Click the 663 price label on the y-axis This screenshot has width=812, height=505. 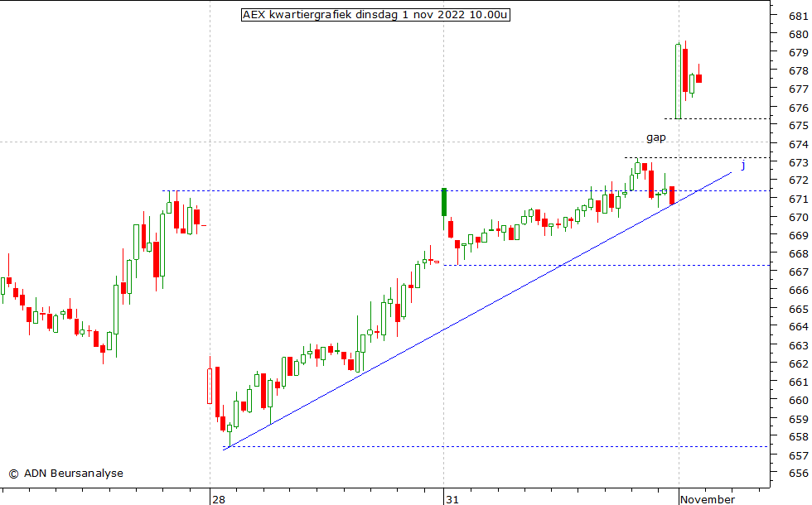pos(798,346)
